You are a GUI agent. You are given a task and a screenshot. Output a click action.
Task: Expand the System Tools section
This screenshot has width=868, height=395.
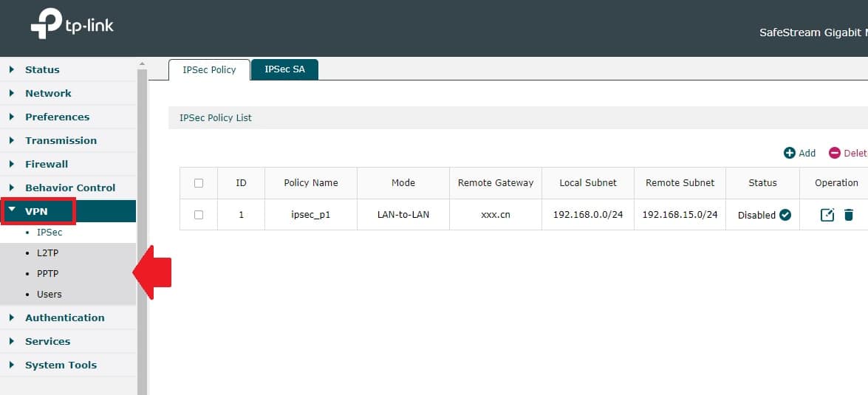[x=61, y=365]
